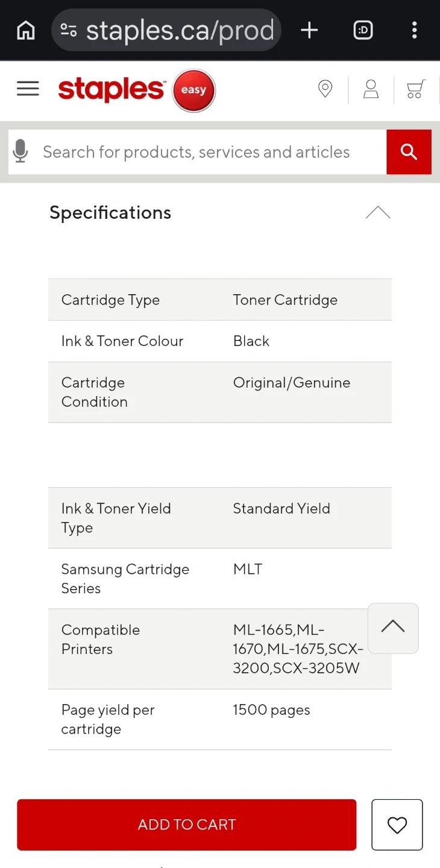Viewport: 440px width, 868px height.
Task: Focus the product search field
Action: pyautogui.click(x=205, y=152)
